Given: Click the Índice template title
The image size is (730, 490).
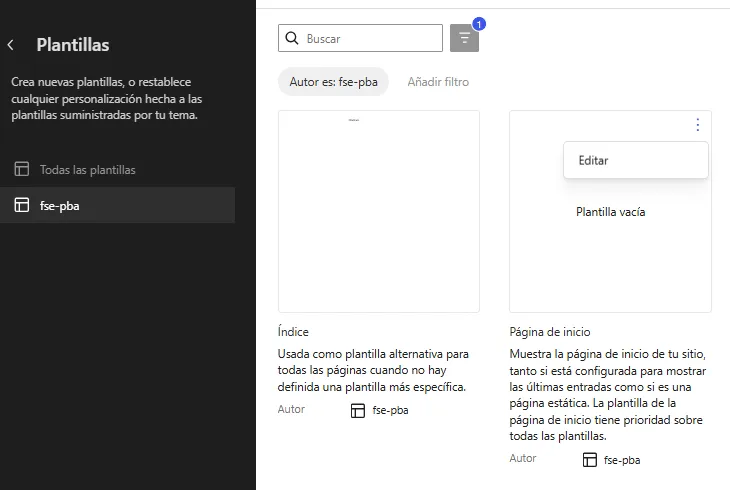Looking at the screenshot, I should tap(293, 332).
